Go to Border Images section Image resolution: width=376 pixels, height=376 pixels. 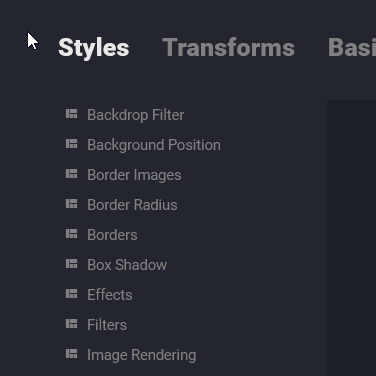click(x=134, y=175)
